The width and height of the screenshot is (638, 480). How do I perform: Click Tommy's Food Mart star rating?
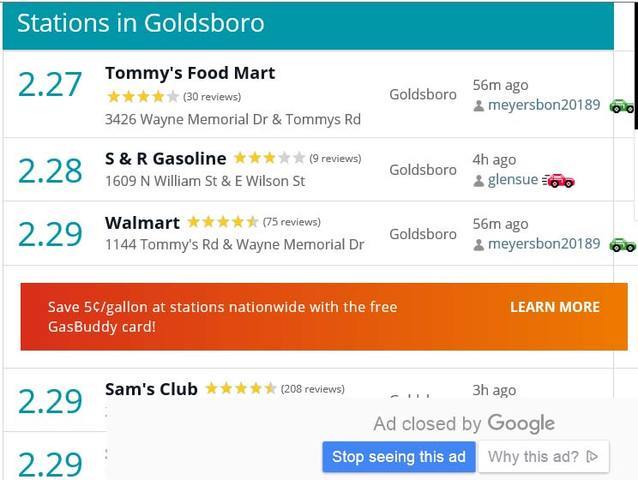pos(143,97)
